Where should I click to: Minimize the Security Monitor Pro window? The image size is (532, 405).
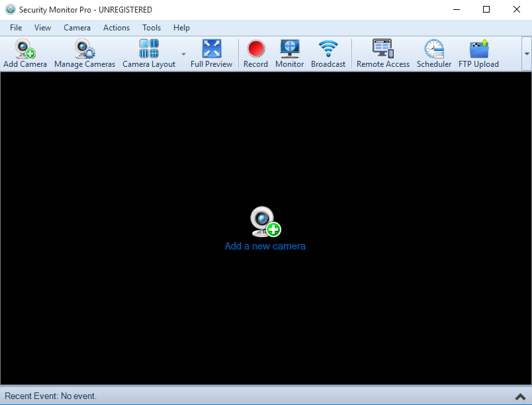(x=457, y=9)
